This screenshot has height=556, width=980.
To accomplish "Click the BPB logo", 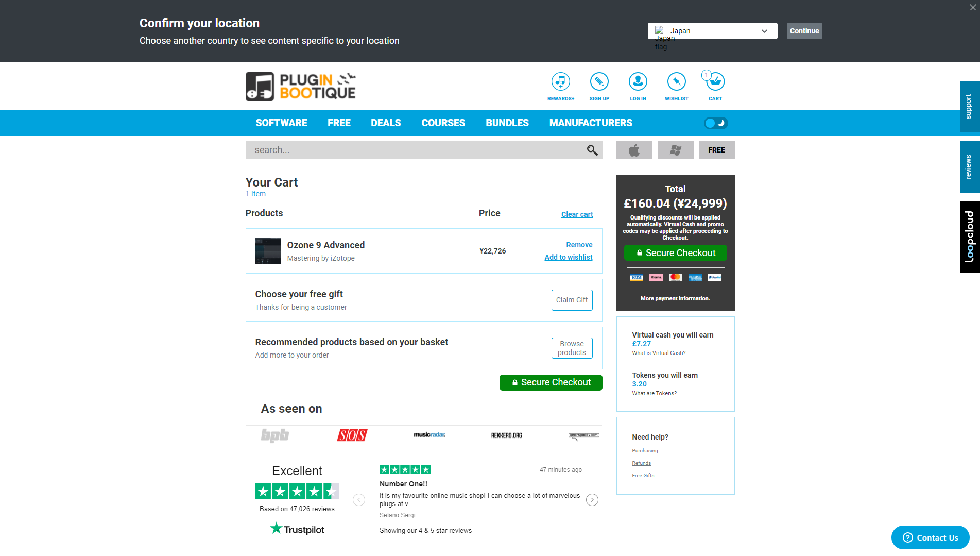I will point(275,435).
